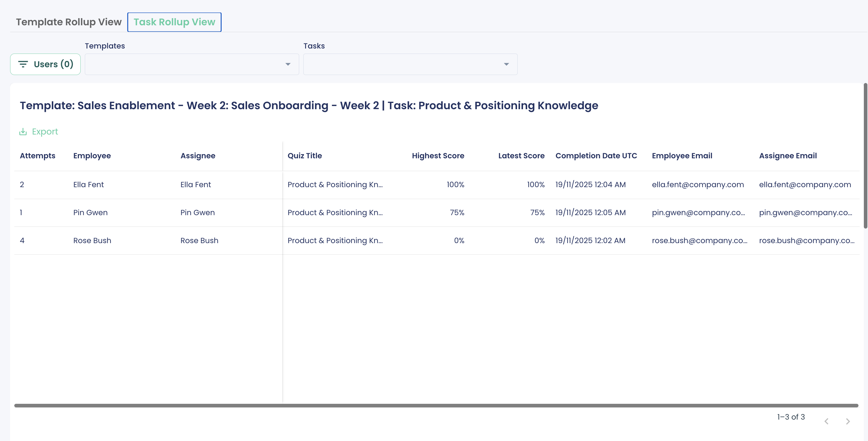The image size is (868, 441).
Task: Open the Tasks dropdown
Action: point(410,64)
